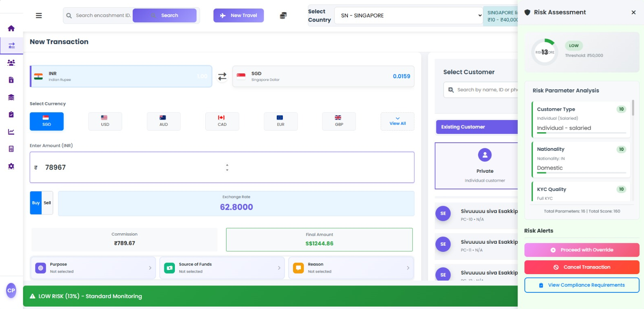The height and width of the screenshot is (309, 644).
Task: Open View Compliance Requirements
Action: tap(582, 285)
